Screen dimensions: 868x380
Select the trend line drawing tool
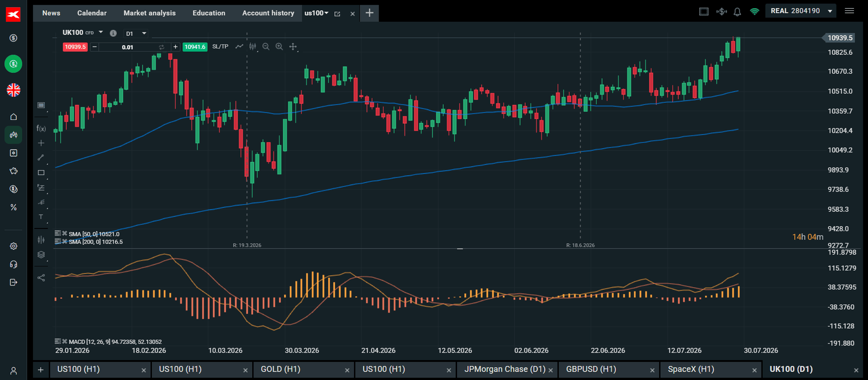pos(41,157)
